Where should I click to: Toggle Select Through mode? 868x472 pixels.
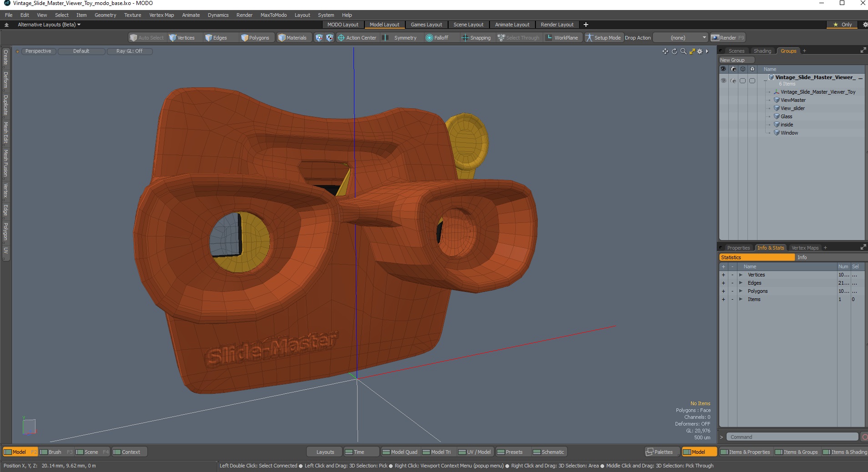519,38
